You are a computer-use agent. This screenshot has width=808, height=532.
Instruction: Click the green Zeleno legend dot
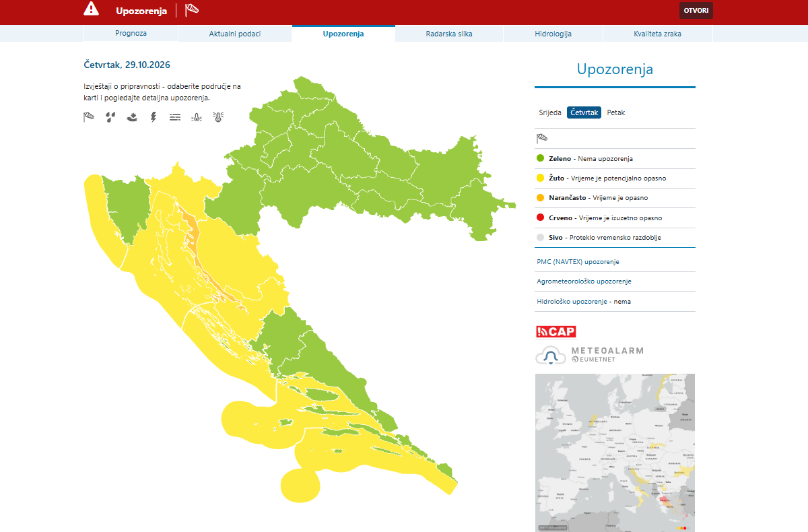(540, 159)
